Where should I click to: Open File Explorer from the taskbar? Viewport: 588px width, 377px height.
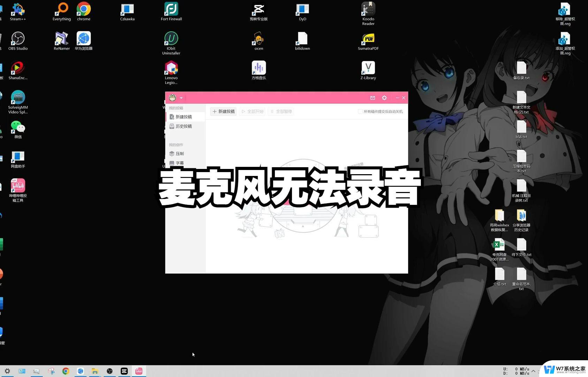click(95, 371)
